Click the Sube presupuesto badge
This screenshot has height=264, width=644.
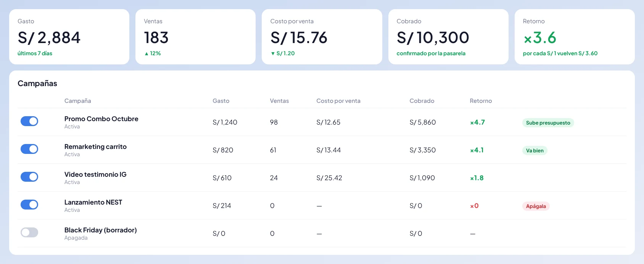tap(548, 123)
